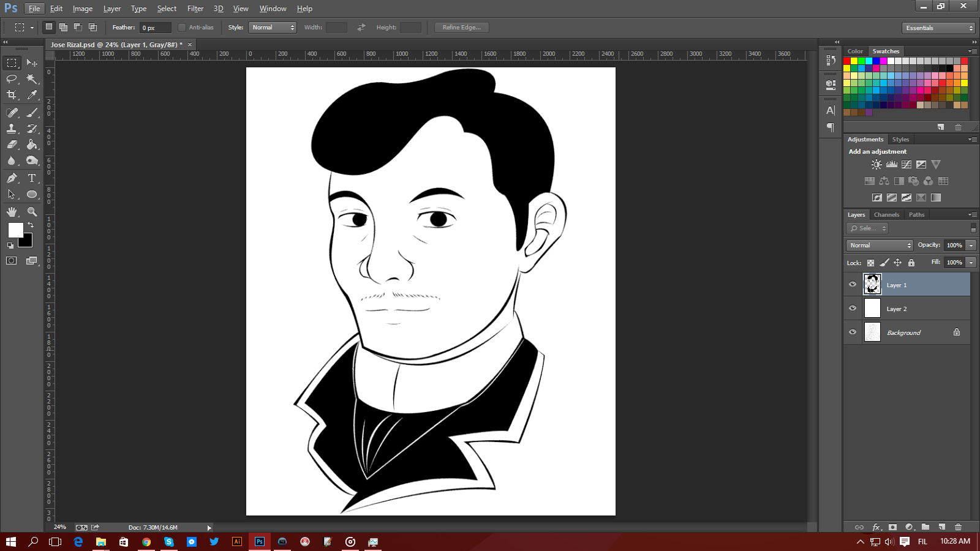Viewport: 980px width, 551px height.
Task: Pick the pure red swatch
Action: coord(847,61)
